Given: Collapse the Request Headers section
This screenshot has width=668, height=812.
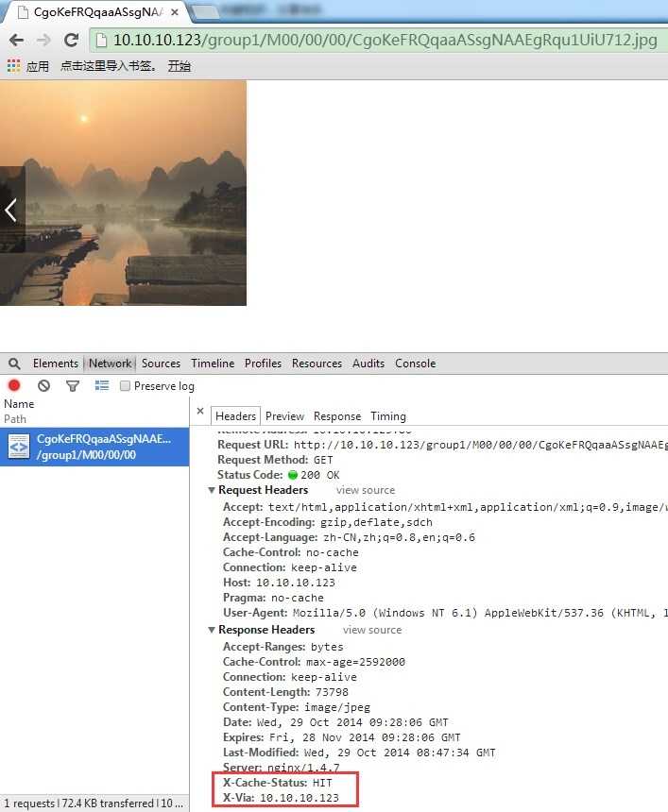Looking at the screenshot, I should 212,490.
